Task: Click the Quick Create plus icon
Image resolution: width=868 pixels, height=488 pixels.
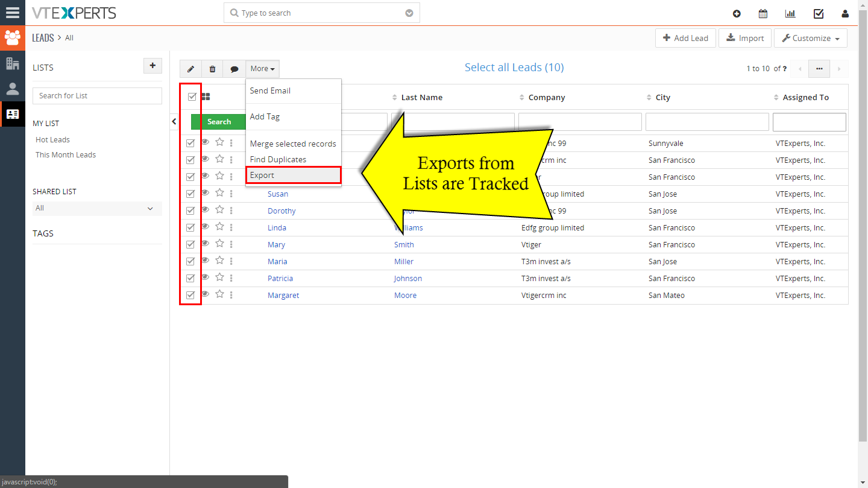Action: [x=737, y=13]
